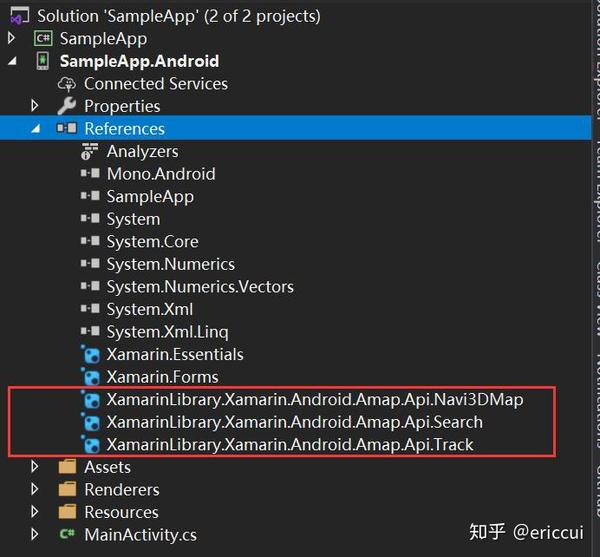Expand the Properties node
This screenshot has width=600, height=557.
[34, 106]
